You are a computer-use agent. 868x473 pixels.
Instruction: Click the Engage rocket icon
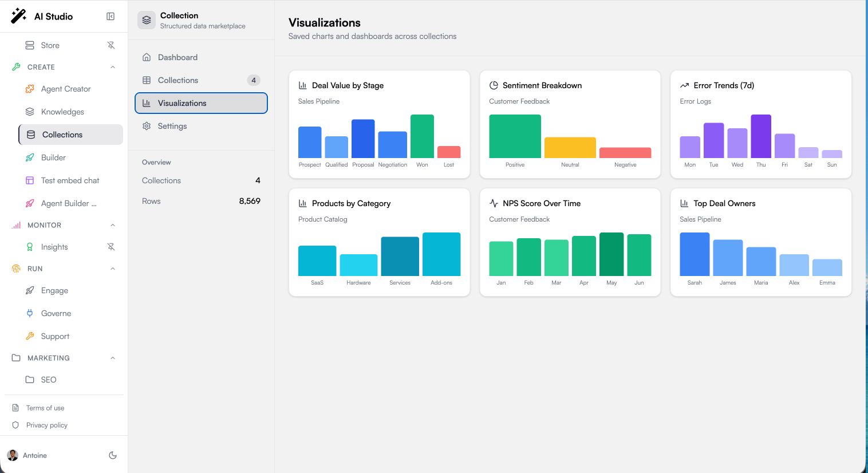(x=30, y=290)
